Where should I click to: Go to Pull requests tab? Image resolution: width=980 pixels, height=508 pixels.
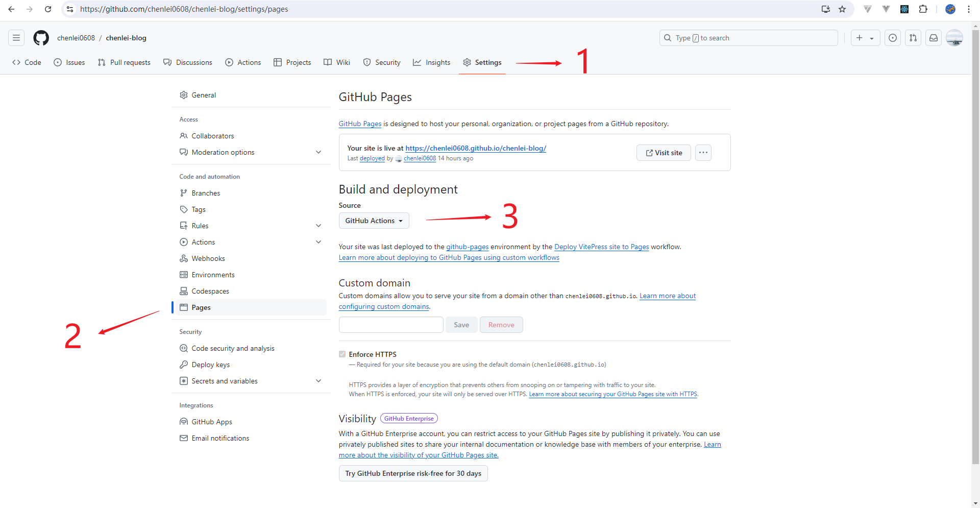(x=124, y=62)
